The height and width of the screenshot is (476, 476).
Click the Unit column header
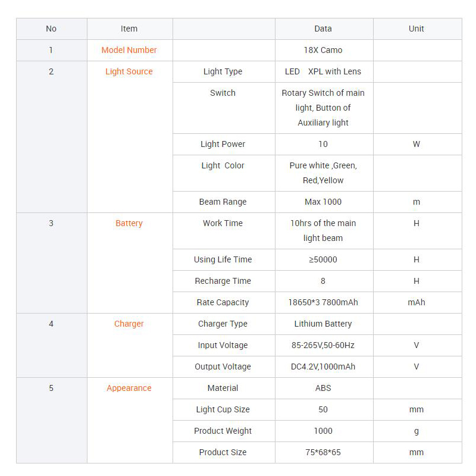pos(416,29)
